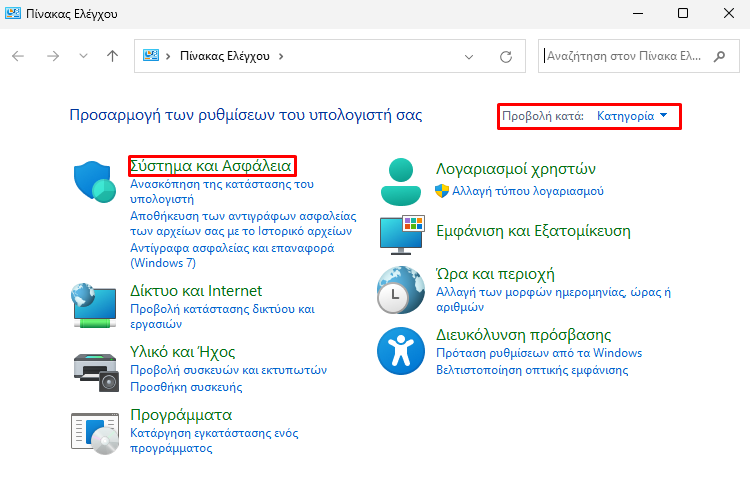
Task: Close the Πίνακας Ελέγχου window
Action: 728,13
